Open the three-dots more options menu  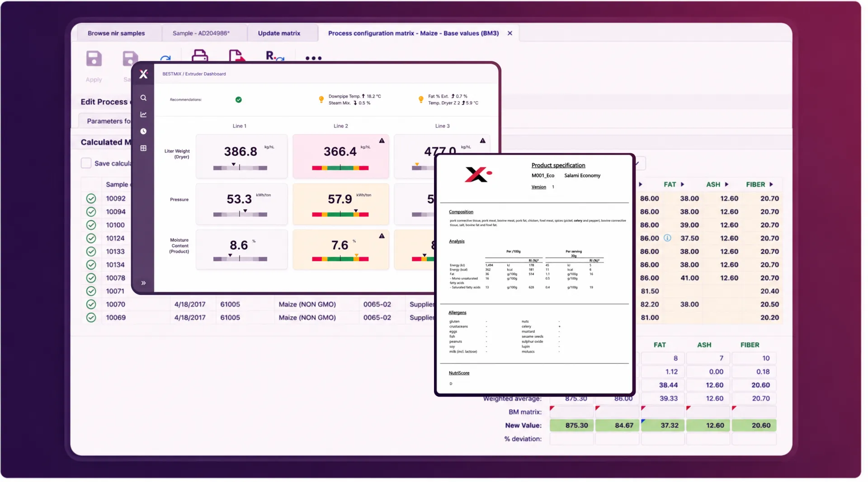pos(313,58)
